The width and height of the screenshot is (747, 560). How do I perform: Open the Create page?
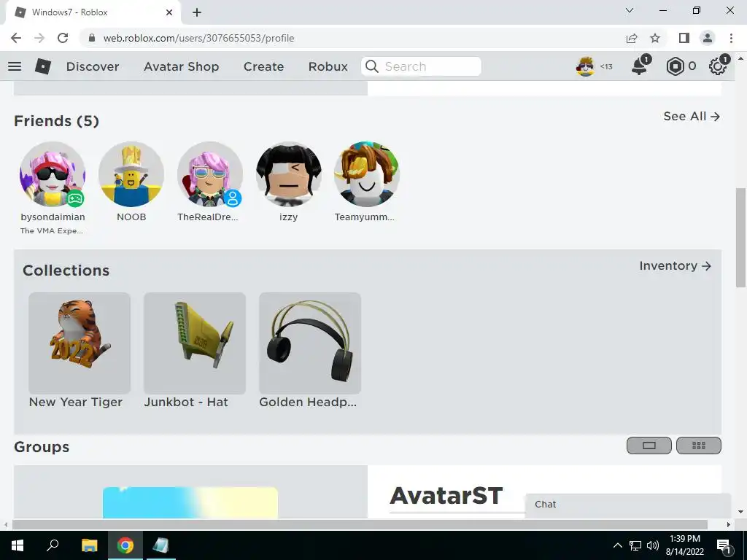pos(263,66)
